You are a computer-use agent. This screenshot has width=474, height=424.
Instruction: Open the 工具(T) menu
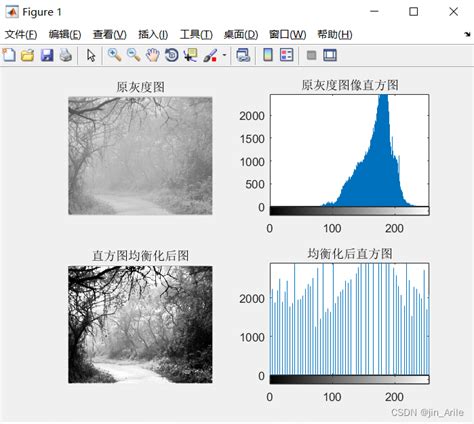tap(196, 34)
